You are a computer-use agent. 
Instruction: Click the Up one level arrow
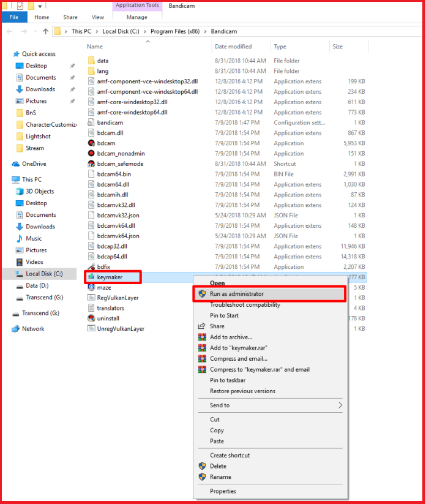[x=46, y=31]
